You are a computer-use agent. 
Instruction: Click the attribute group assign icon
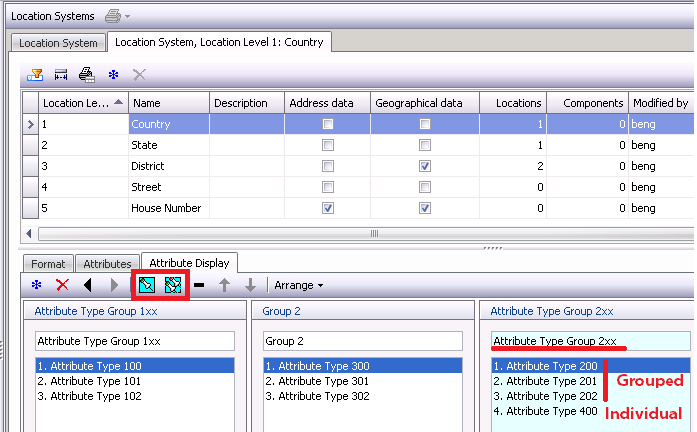[173, 285]
